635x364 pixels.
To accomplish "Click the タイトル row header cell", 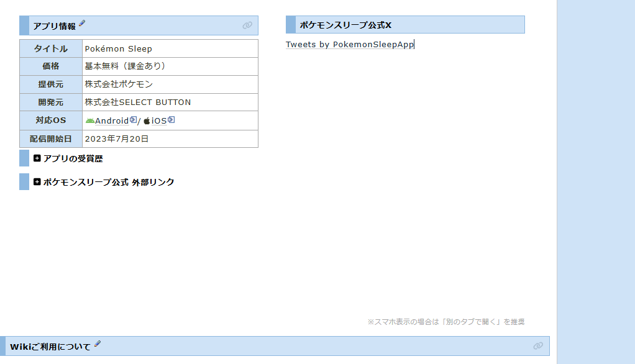I will (51, 48).
